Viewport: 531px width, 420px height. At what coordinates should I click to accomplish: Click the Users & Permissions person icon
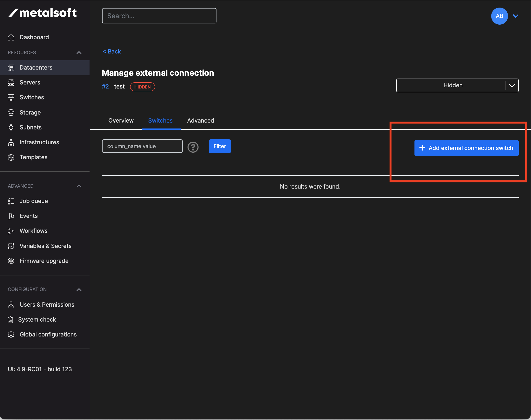pos(11,305)
